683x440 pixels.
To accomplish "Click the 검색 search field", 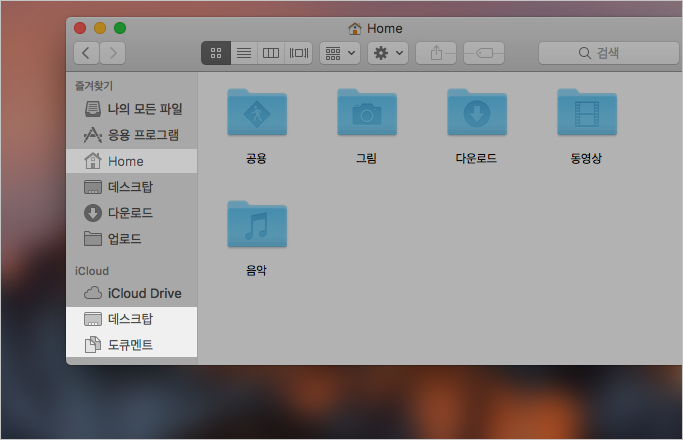I will click(x=609, y=53).
